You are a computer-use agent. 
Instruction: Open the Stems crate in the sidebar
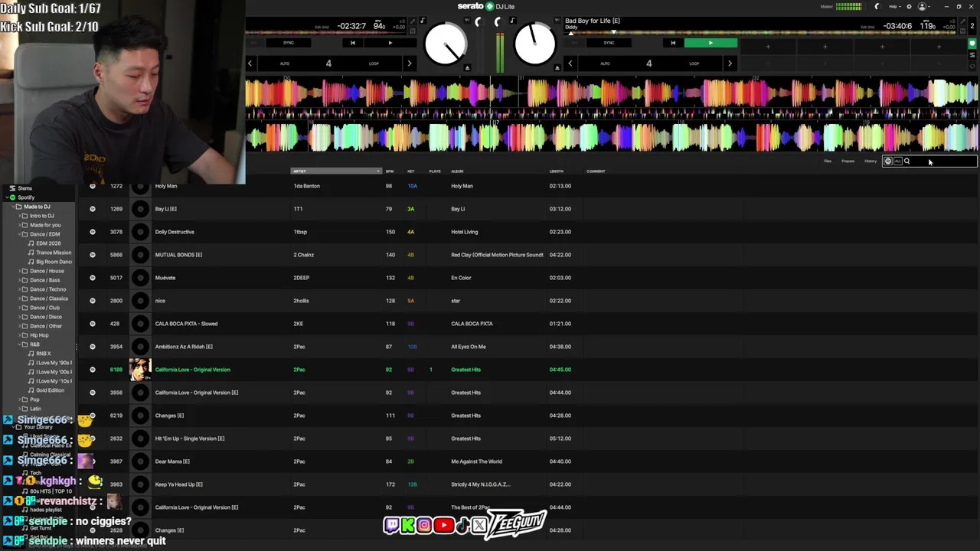21,188
